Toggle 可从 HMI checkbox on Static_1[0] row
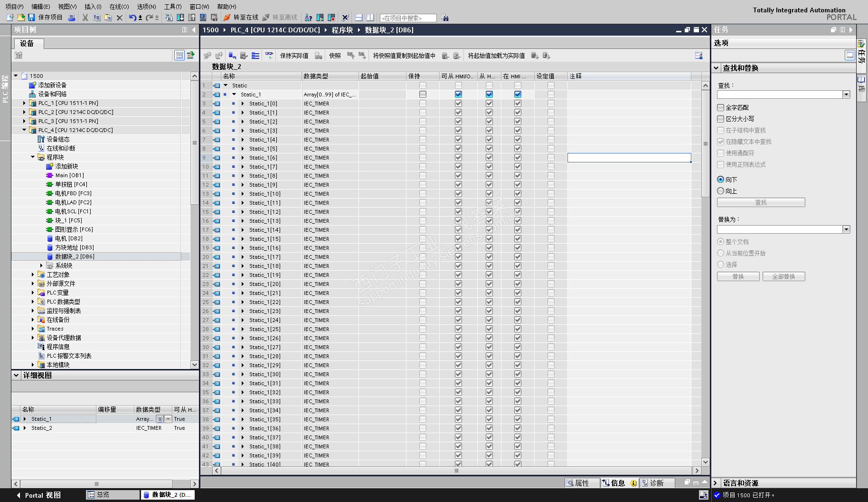This screenshot has width=868, height=502. tap(458, 104)
